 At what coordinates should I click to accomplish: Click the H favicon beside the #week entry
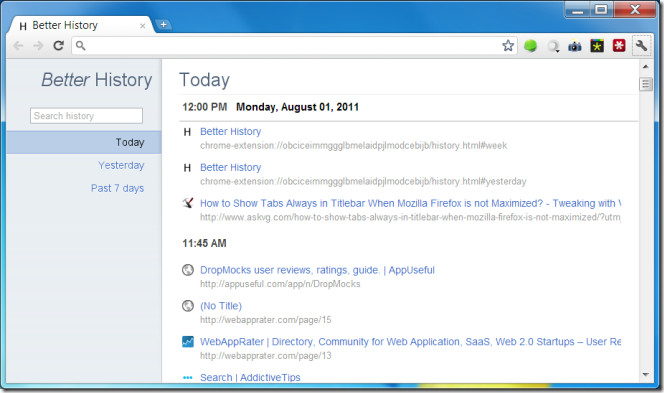pos(187,132)
